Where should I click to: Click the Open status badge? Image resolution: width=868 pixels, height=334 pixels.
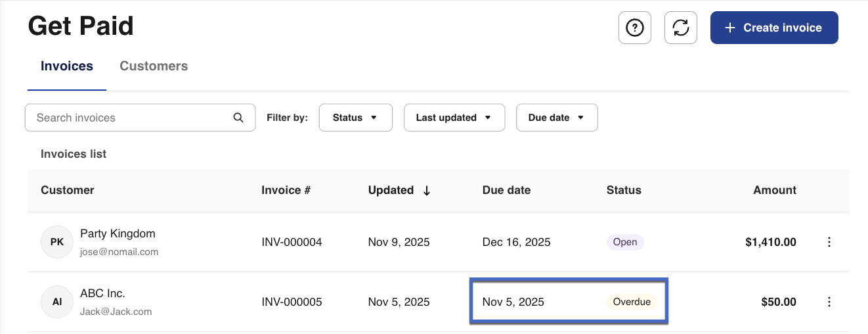624,242
